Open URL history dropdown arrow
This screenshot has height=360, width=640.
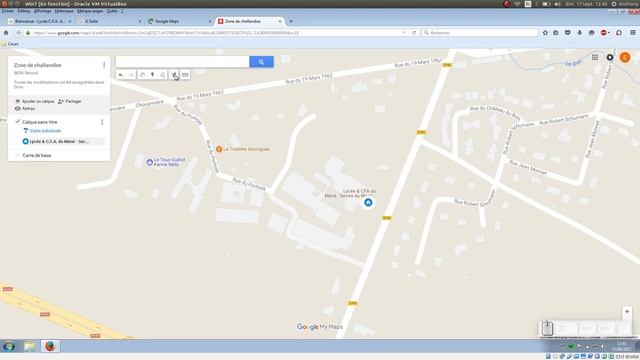(x=404, y=33)
